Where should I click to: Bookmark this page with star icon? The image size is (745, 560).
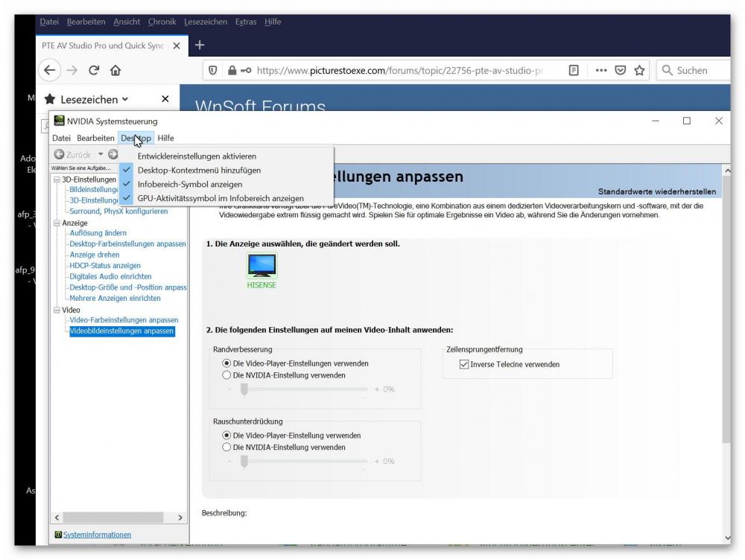coord(639,70)
